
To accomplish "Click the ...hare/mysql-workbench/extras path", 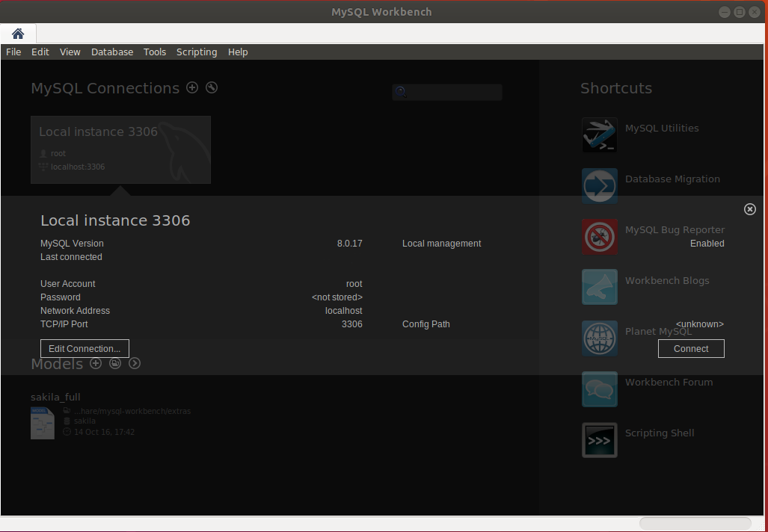I will [132, 411].
